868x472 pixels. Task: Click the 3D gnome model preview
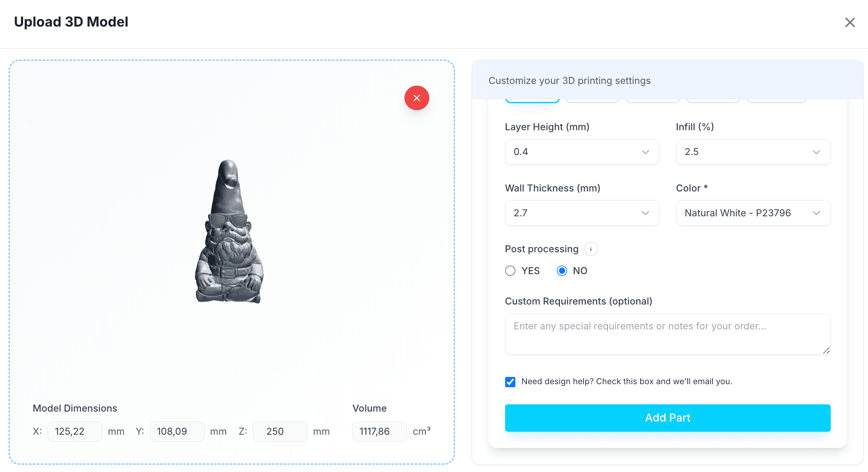(229, 231)
